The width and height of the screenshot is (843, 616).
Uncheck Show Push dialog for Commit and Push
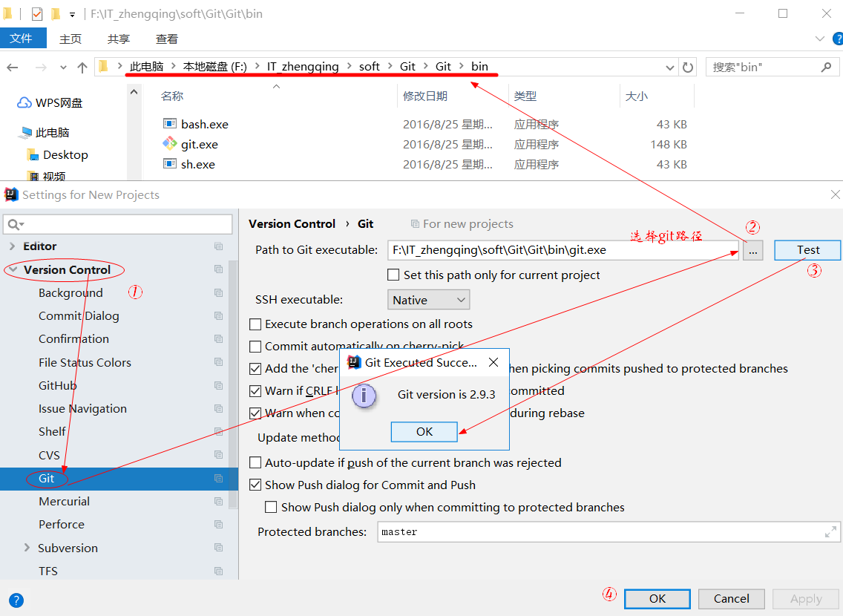255,485
